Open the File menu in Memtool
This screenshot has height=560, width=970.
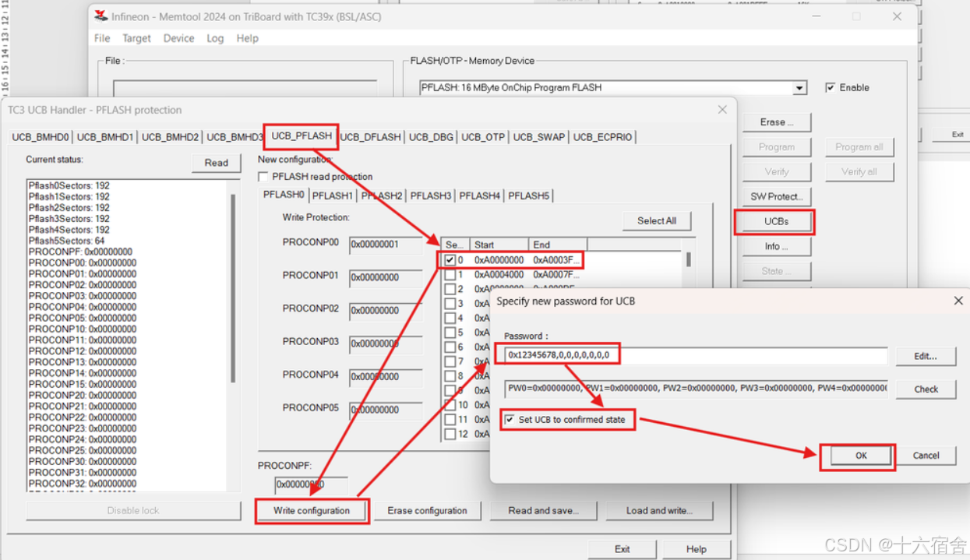point(102,38)
